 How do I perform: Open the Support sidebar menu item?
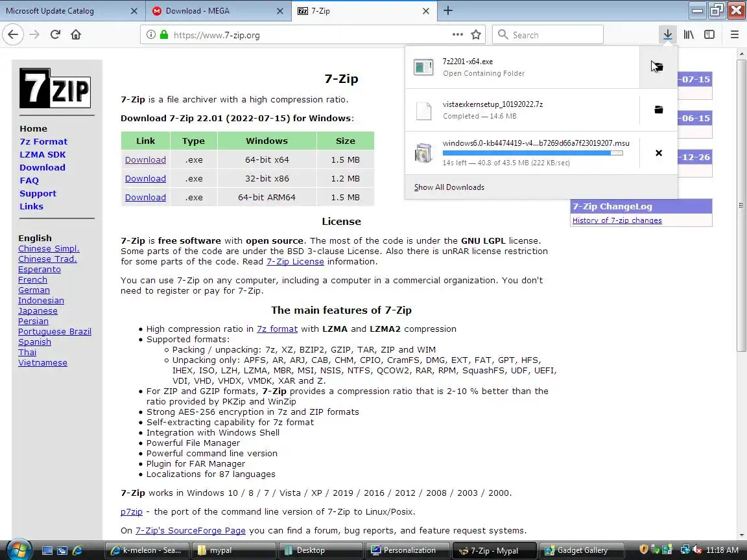38,193
